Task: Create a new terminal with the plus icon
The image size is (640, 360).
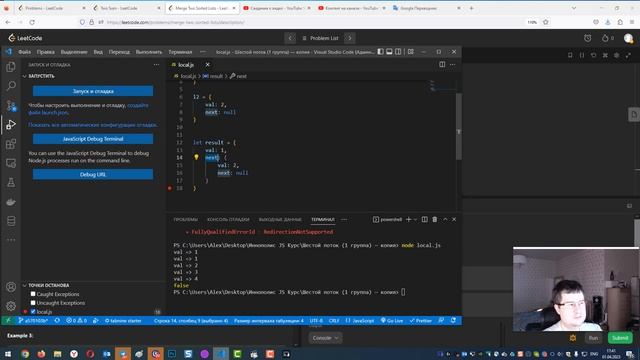Action: [408, 219]
